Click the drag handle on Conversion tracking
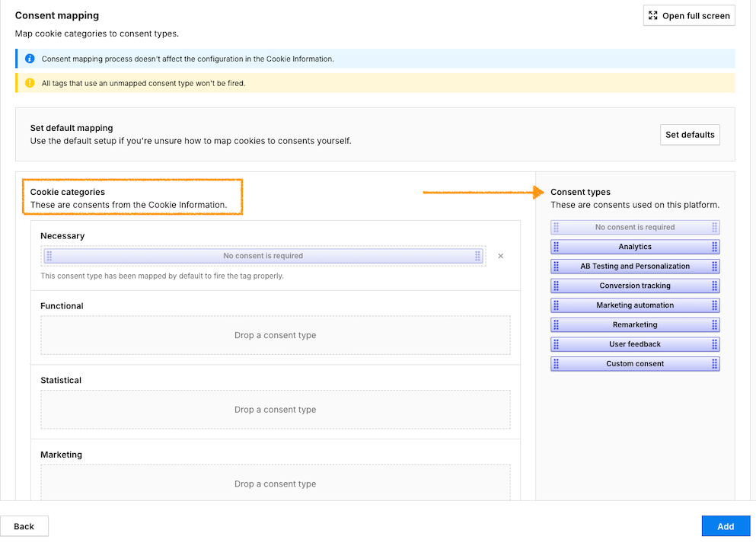The width and height of the screenshot is (756, 546). [555, 286]
